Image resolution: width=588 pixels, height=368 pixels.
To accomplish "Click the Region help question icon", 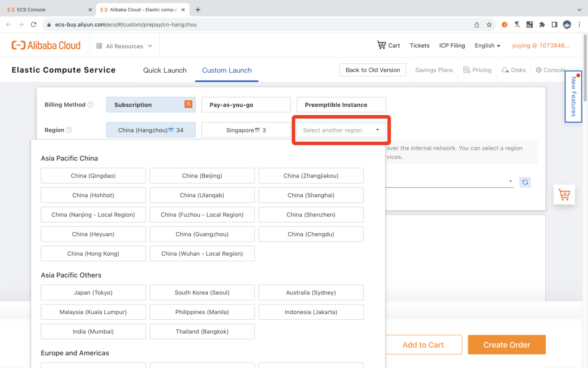I will [69, 130].
